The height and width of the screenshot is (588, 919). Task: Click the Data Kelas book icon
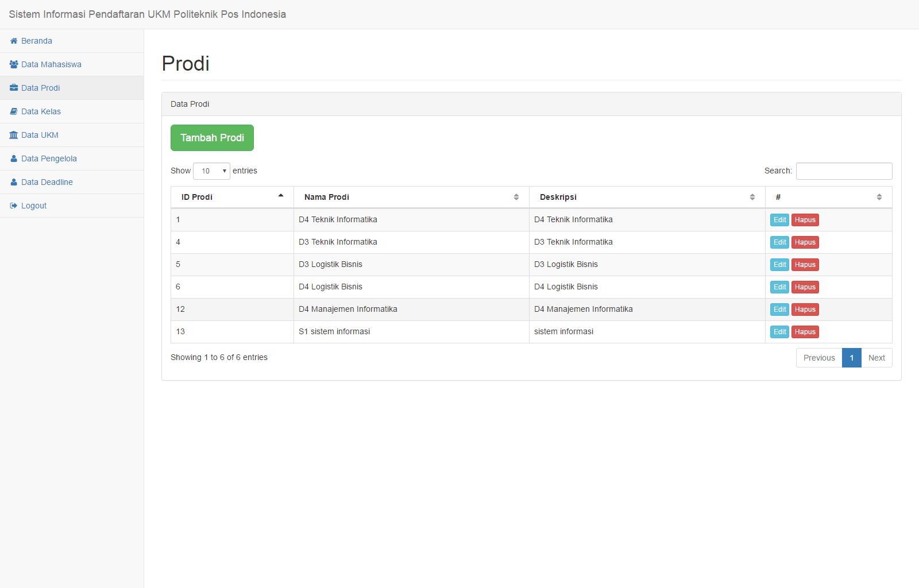[14, 111]
